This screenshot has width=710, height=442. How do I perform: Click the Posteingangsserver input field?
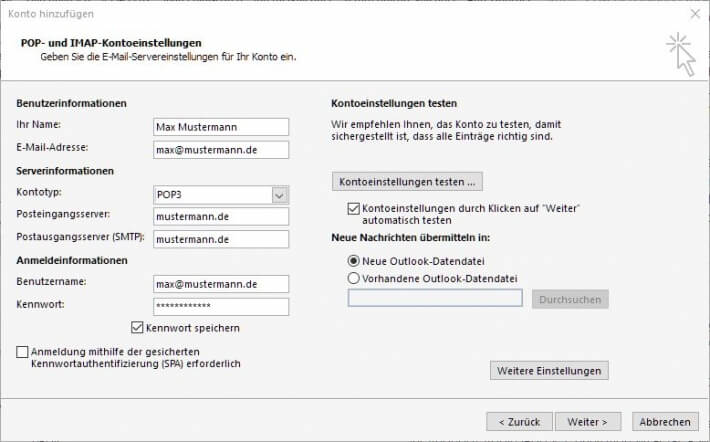[221, 216]
